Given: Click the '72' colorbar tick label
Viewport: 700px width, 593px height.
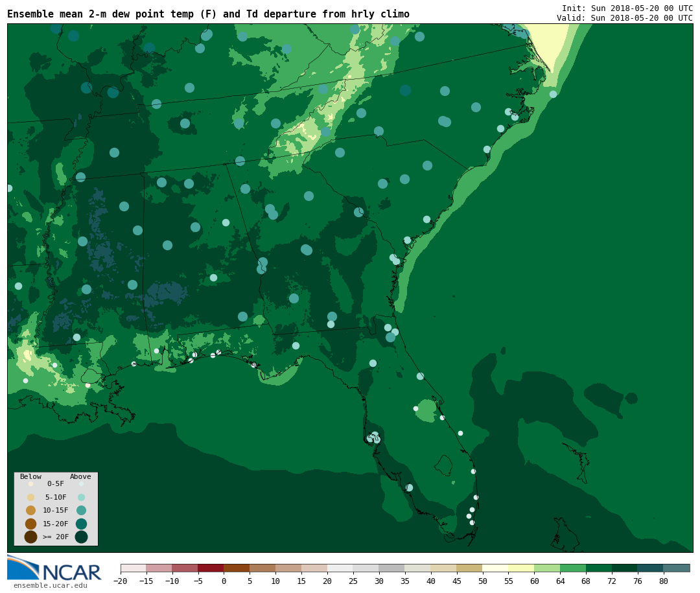Looking at the screenshot, I should [x=612, y=581].
